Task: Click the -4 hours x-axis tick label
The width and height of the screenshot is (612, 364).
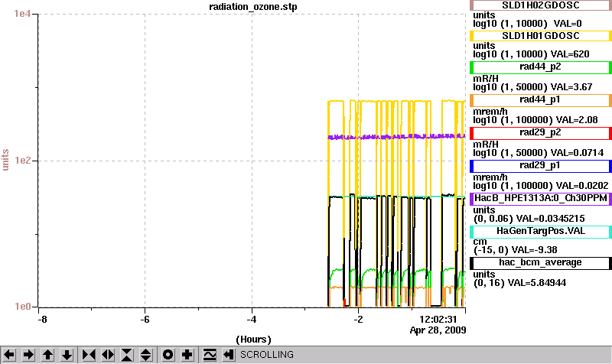Action: point(252,320)
